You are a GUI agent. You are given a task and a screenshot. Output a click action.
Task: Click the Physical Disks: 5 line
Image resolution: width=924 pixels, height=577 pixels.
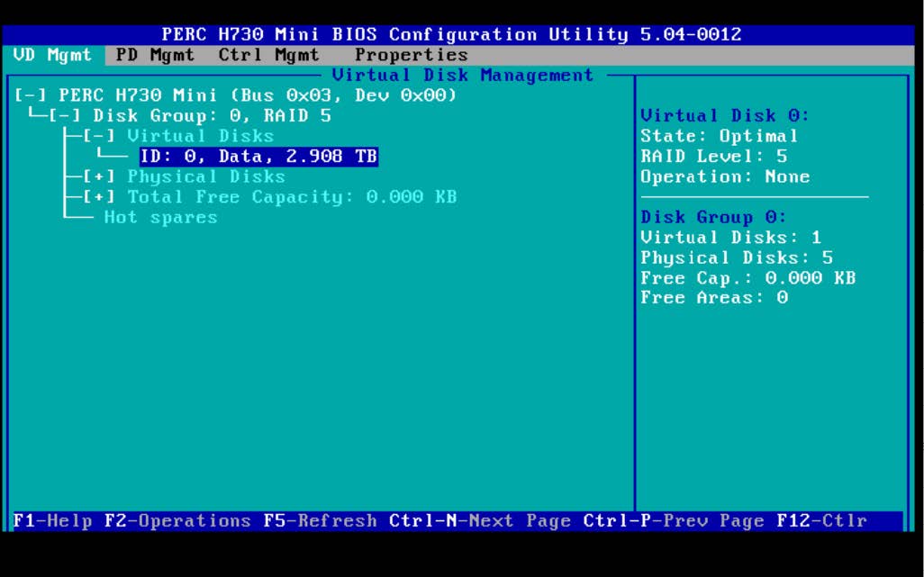pyautogui.click(x=738, y=257)
